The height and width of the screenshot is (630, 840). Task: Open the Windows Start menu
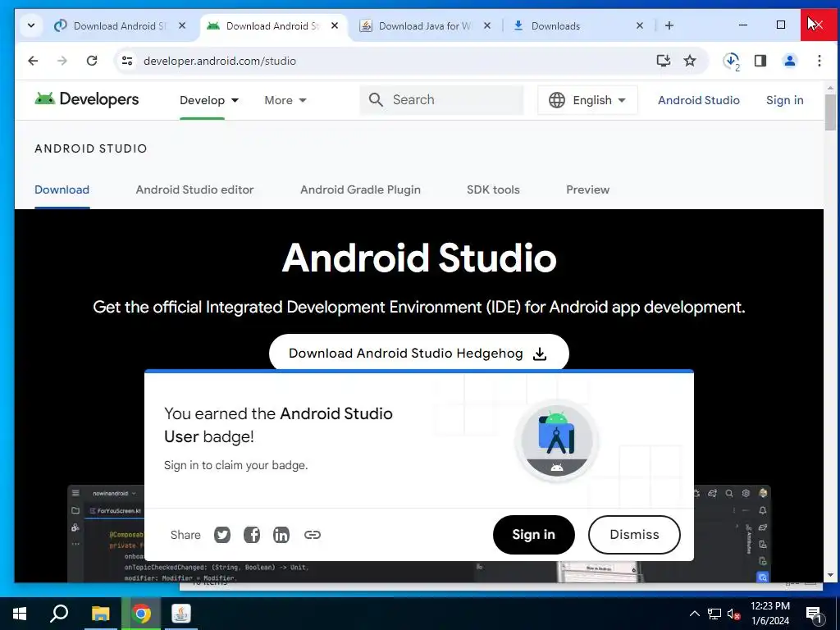pyautogui.click(x=20, y=614)
